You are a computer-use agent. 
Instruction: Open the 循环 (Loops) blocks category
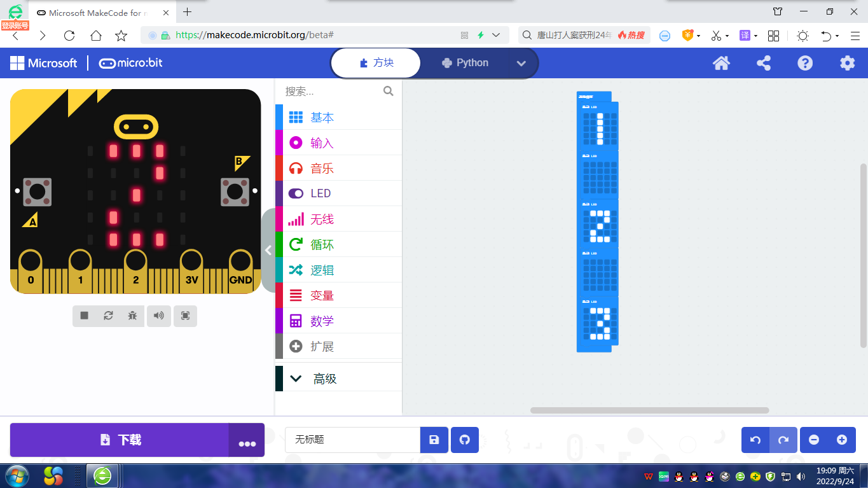coord(338,245)
